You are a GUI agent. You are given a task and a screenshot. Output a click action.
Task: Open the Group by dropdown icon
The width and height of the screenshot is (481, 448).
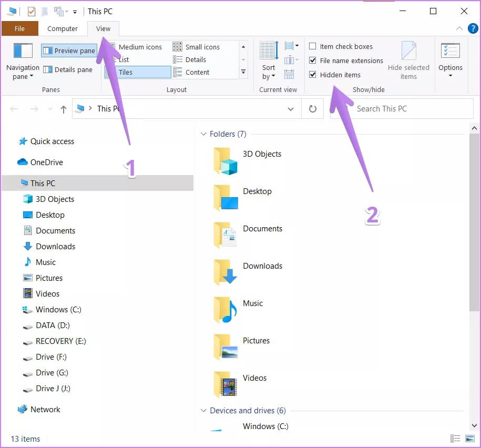pyautogui.click(x=291, y=46)
